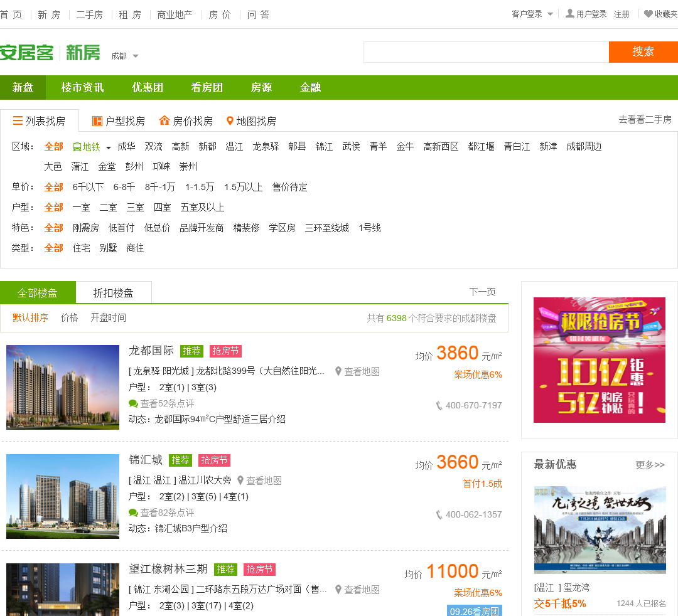Open the 楼市资讯 navigation tab
The height and width of the screenshot is (616, 678).
pos(83,88)
